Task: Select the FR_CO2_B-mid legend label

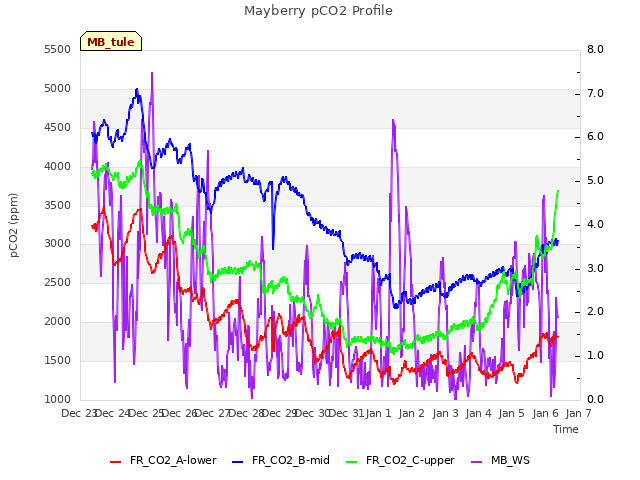Action: 291,460
